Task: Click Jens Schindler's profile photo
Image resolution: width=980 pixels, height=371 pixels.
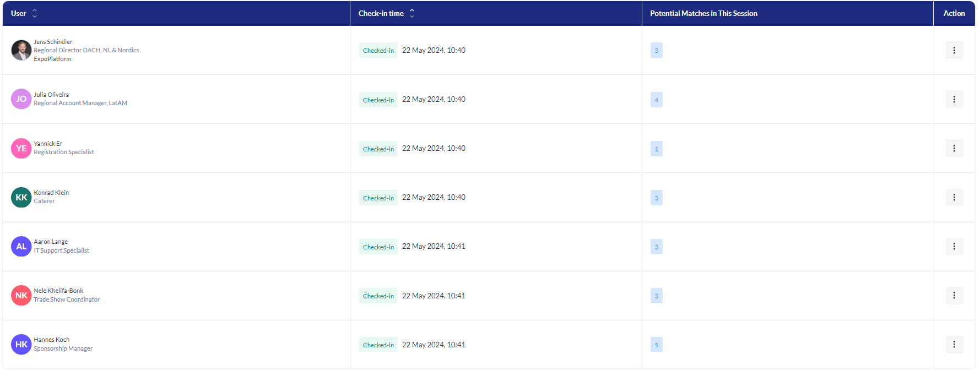Action: click(x=21, y=50)
